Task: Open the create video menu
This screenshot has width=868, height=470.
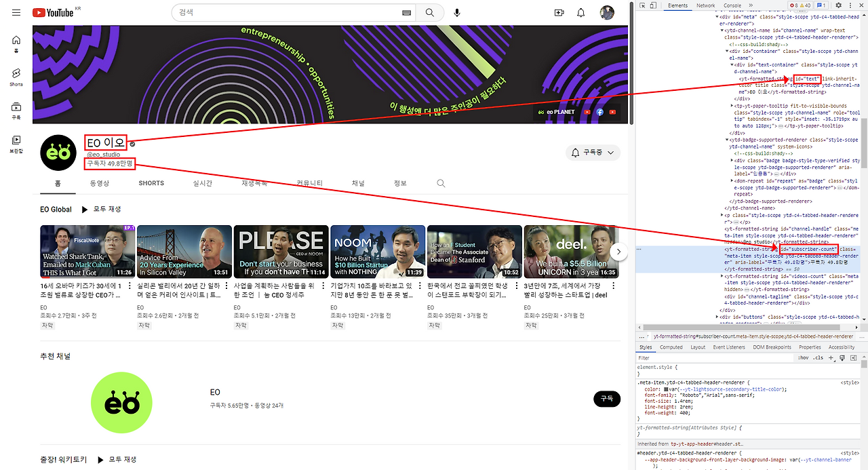Action: coord(559,13)
